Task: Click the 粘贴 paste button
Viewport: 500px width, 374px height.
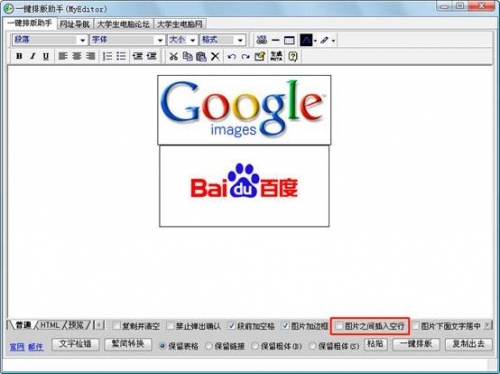Action: [376, 344]
